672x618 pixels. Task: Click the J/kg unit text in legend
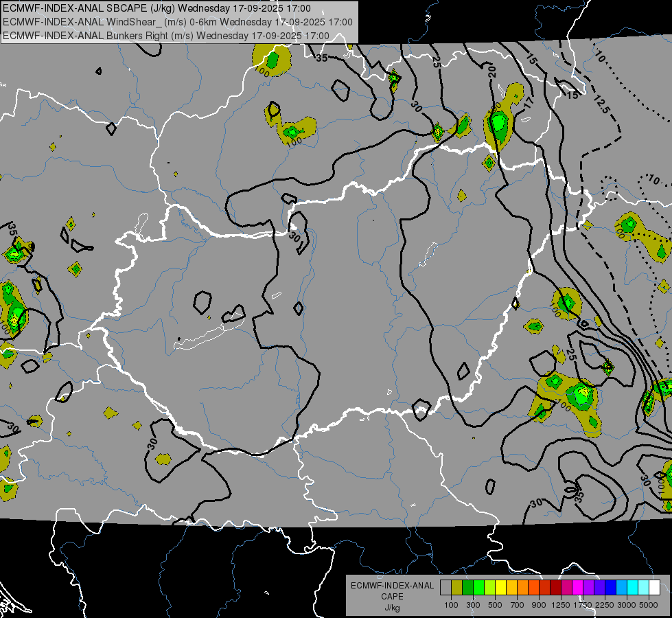coord(392,608)
